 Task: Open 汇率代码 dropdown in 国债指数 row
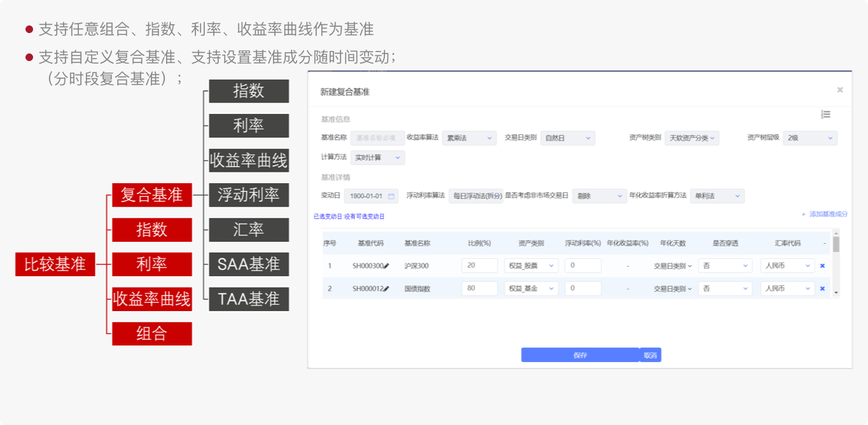[x=787, y=288]
